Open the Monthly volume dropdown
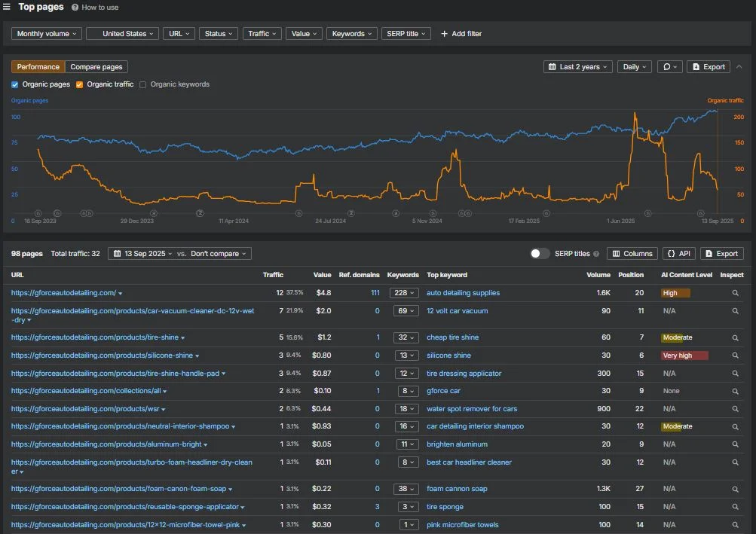This screenshot has height=534, width=756. click(x=47, y=34)
